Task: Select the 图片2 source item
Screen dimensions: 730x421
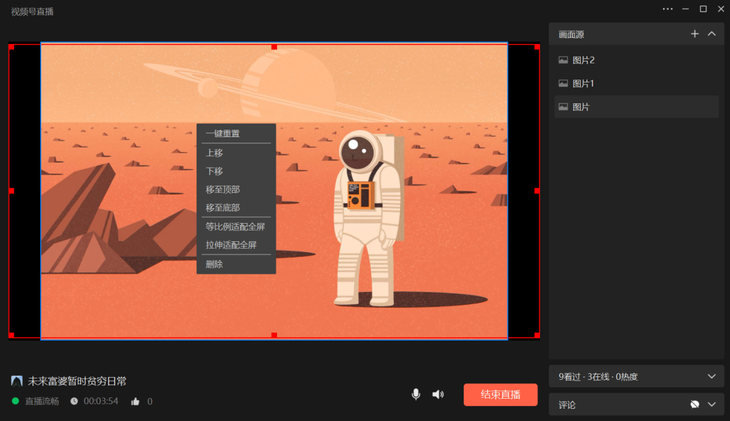Action: click(636, 60)
